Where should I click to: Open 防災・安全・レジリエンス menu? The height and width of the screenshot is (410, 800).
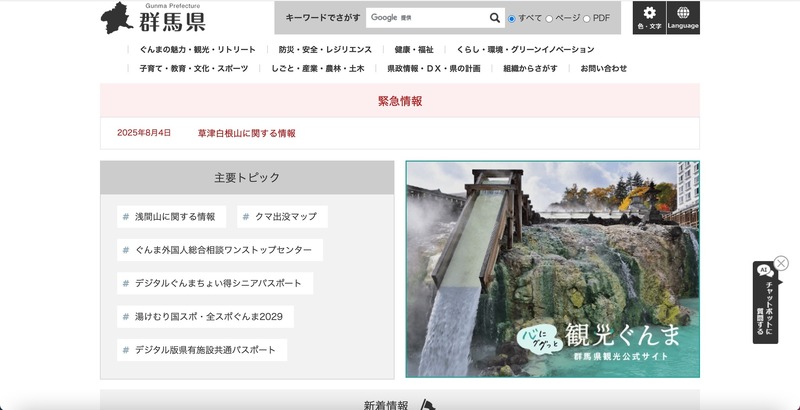[325, 49]
